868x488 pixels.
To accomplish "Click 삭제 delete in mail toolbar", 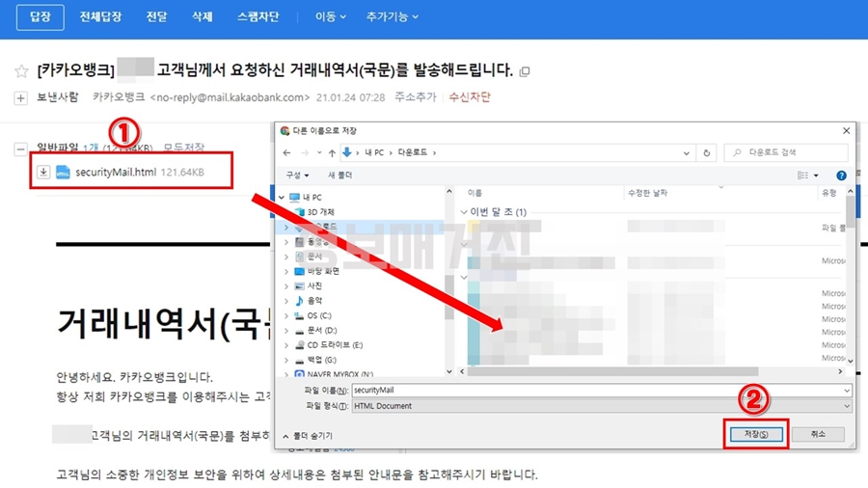I will pyautogui.click(x=203, y=17).
